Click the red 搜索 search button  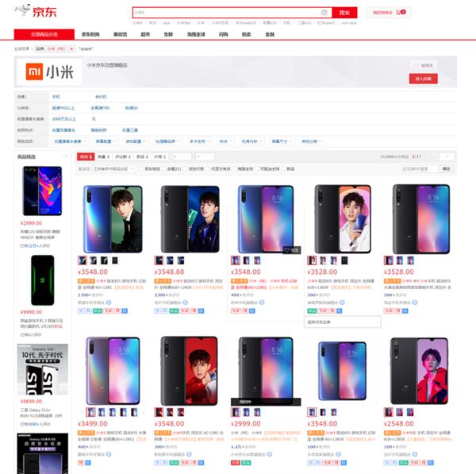click(344, 13)
